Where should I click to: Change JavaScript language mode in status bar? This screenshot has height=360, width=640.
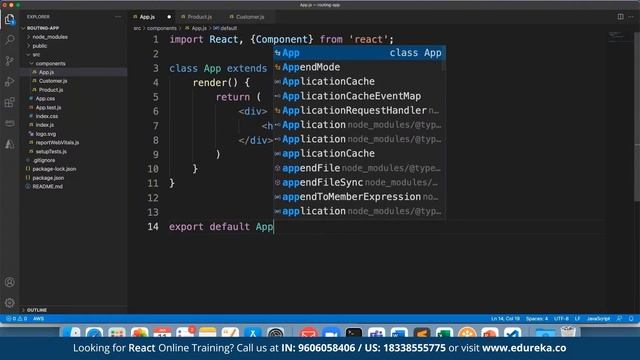(x=598, y=318)
